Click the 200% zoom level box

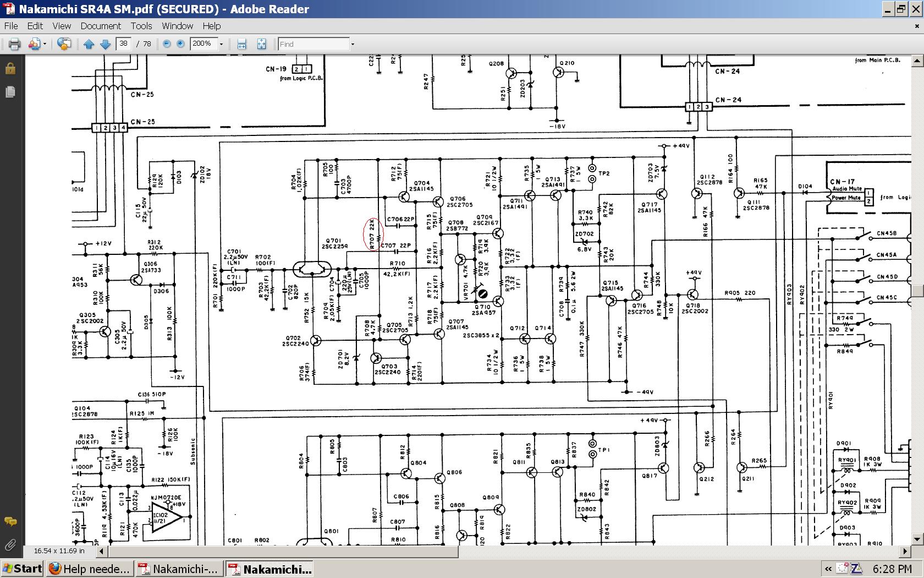point(203,44)
